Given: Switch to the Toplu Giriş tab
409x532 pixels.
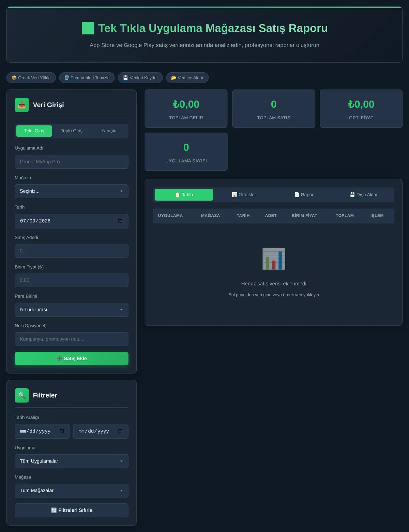Looking at the screenshot, I should click(x=72, y=131).
